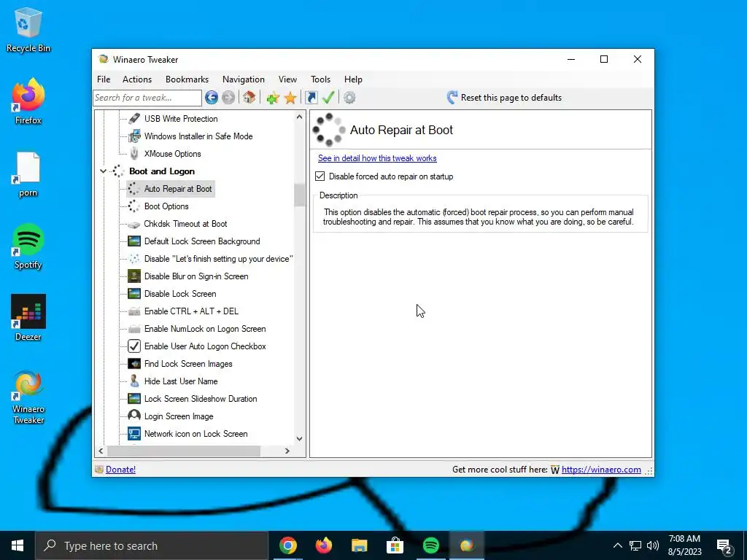
Task: Open the Actions menu
Action: pos(137,79)
